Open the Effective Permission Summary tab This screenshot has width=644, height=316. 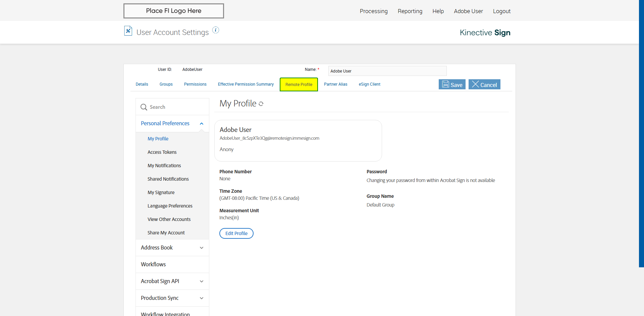click(246, 84)
